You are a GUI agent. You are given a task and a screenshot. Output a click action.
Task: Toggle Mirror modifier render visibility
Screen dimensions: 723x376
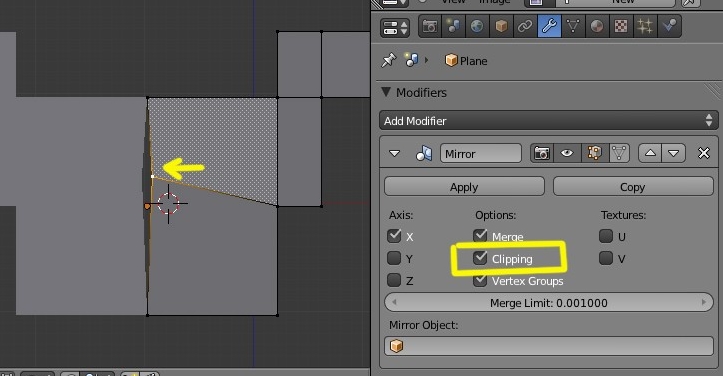pyautogui.click(x=542, y=153)
